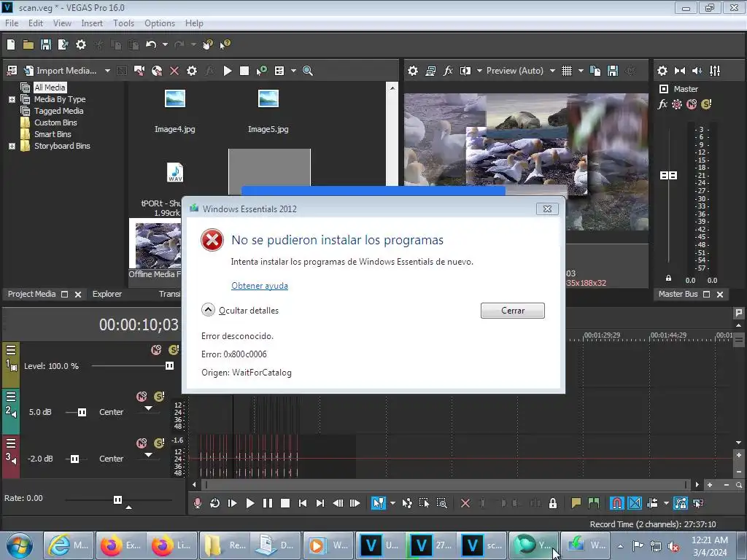The width and height of the screenshot is (747, 560).
Task: Toggle Enable Snapping magnet icon
Action: point(616,503)
